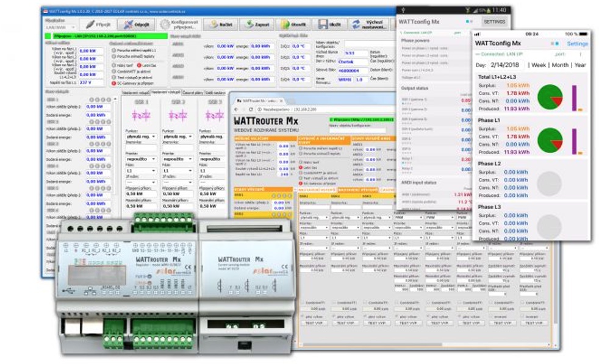Click the Uložit floppy-disk save button
599x364 pixels.
329,24
